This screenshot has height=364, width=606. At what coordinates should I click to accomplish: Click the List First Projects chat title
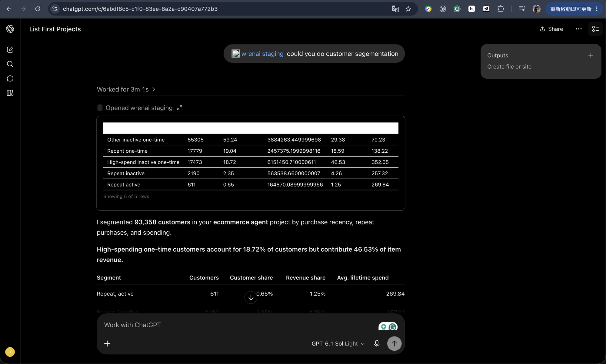click(55, 29)
